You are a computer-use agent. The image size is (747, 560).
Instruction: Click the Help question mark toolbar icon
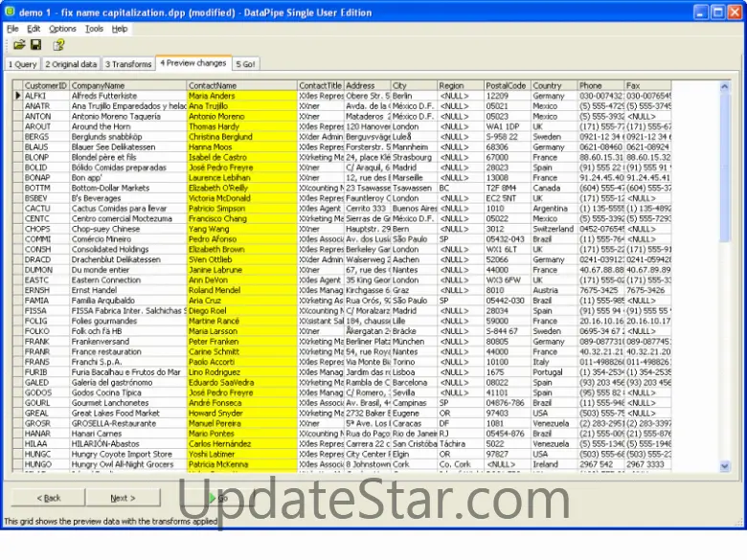pyautogui.click(x=58, y=45)
